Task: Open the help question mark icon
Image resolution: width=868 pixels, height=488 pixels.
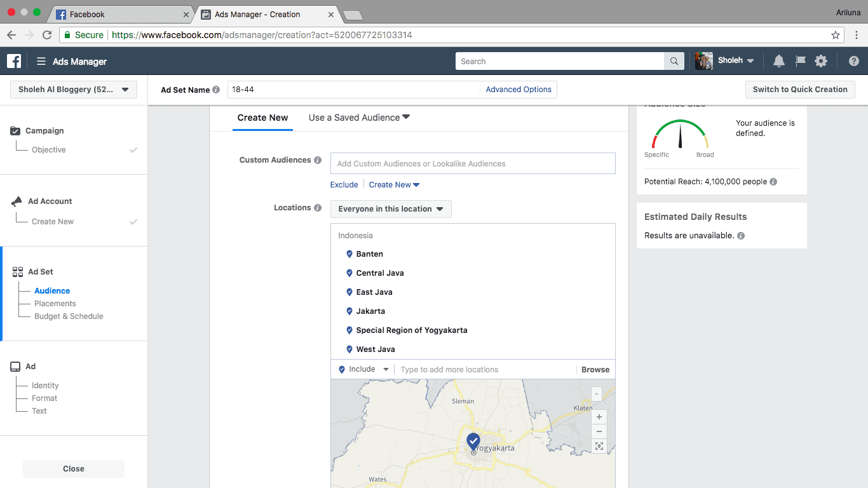Action: [x=853, y=61]
